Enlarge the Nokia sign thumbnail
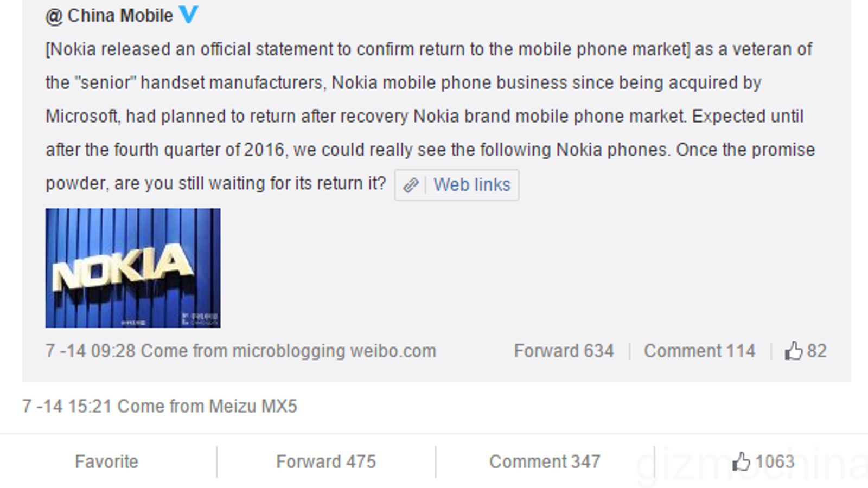The width and height of the screenshot is (868, 488). 133,268
